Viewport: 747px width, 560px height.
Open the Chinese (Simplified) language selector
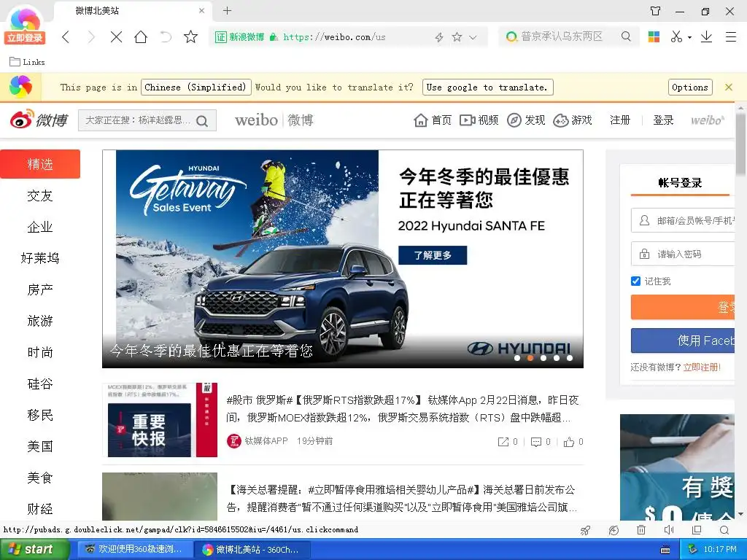coord(196,87)
